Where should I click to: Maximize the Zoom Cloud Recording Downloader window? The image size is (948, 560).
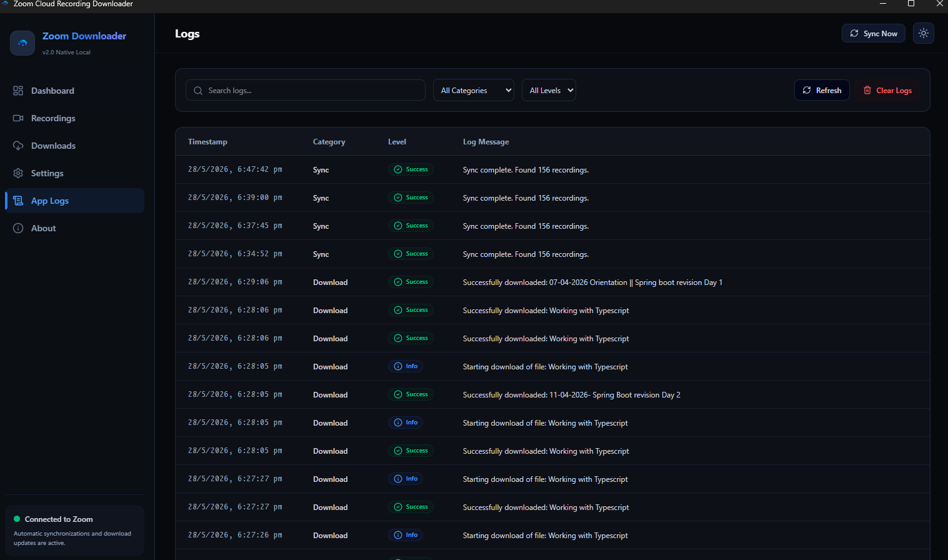911,4
